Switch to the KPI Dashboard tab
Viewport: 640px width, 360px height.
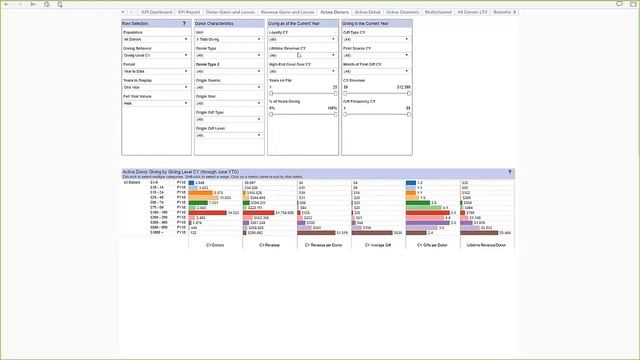click(x=157, y=12)
